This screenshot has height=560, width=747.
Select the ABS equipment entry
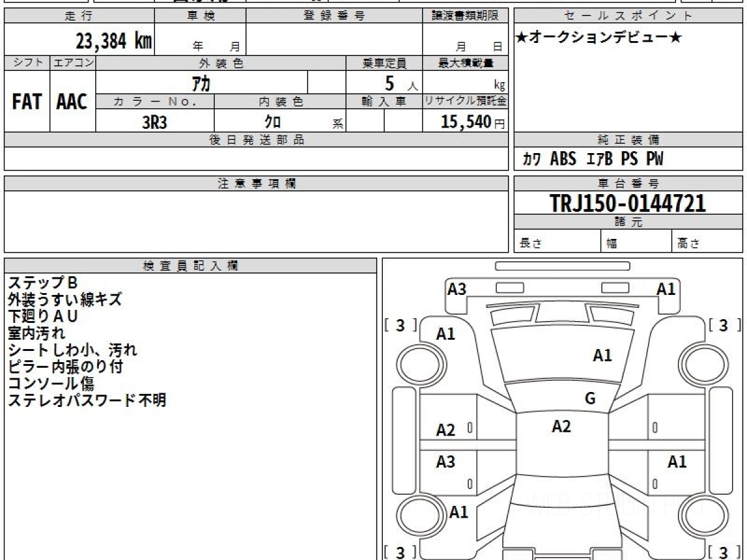(563, 159)
